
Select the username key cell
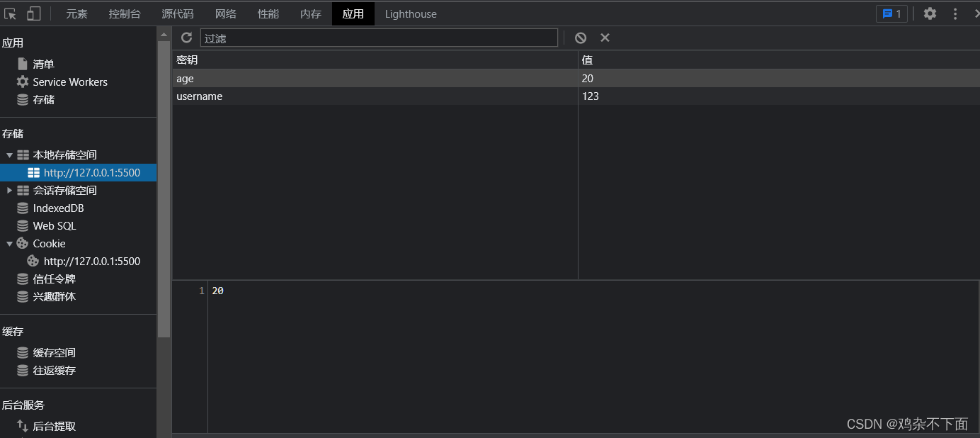[375, 96]
